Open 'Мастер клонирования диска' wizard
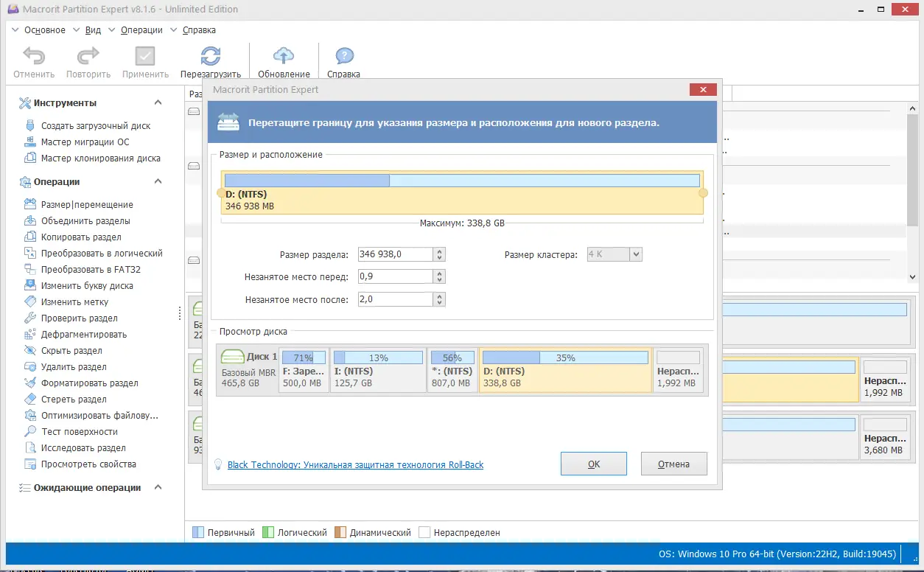 (101, 158)
